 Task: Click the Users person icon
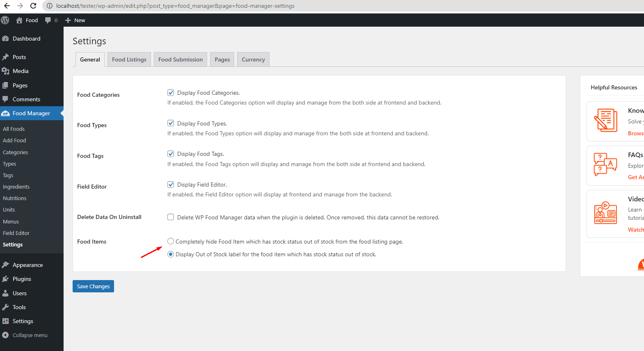pos(5,293)
